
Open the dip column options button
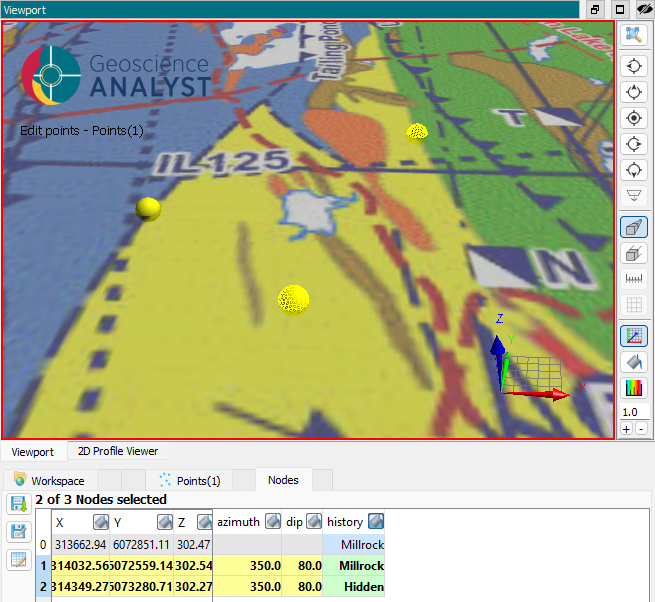coord(314,522)
